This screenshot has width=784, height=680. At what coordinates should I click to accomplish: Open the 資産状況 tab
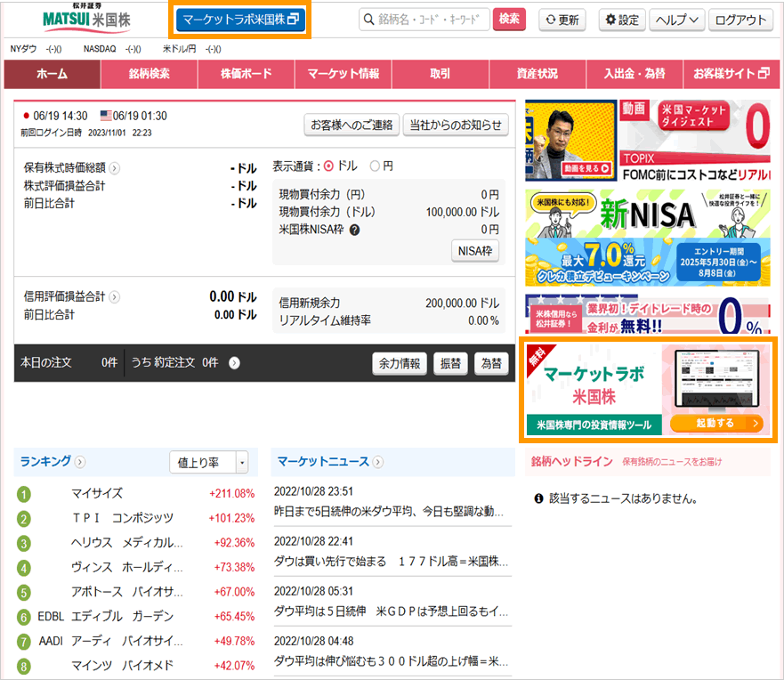(x=537, y=74)
